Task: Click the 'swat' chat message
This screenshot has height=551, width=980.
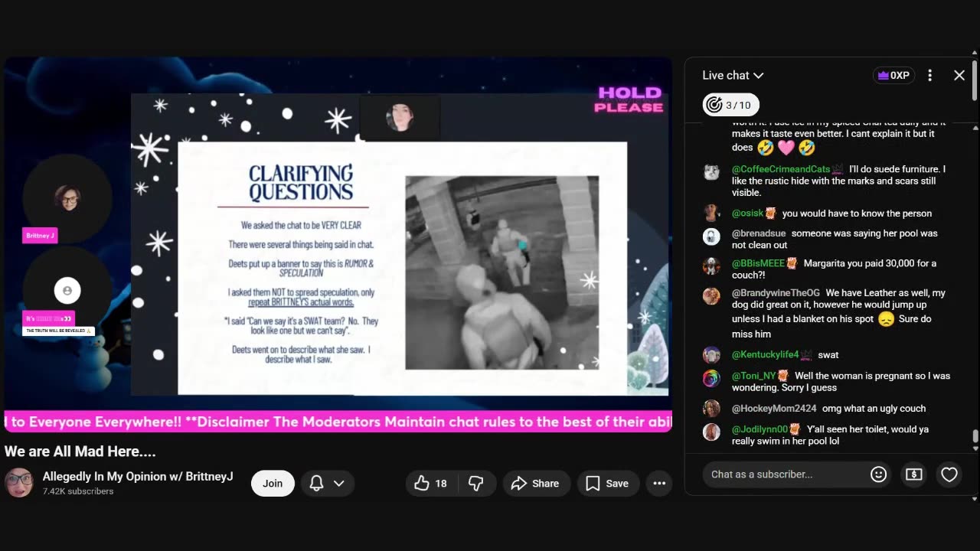Action: tap(828, 355)
